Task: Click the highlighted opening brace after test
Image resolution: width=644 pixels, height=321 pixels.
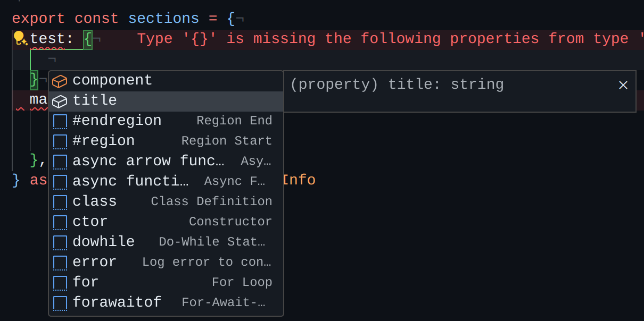Action: pyautogui.click(x=88, y=39)
